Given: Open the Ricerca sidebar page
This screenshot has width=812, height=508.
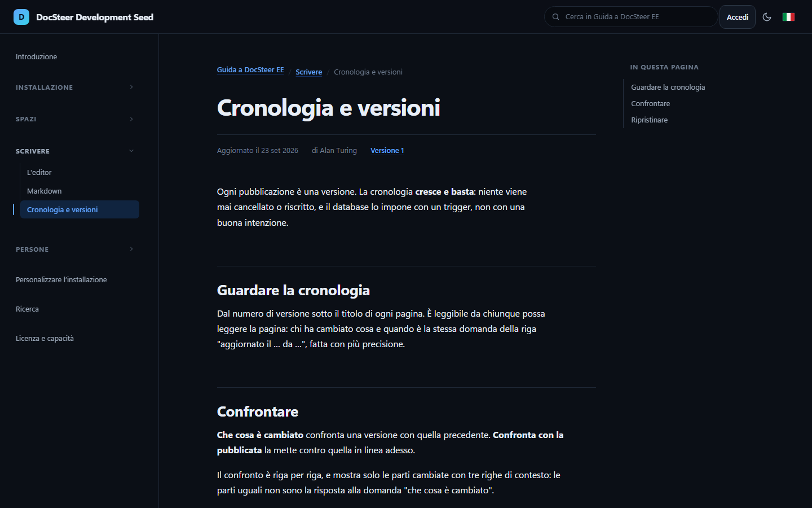Looking at the screenshot, I should point(27,309).
